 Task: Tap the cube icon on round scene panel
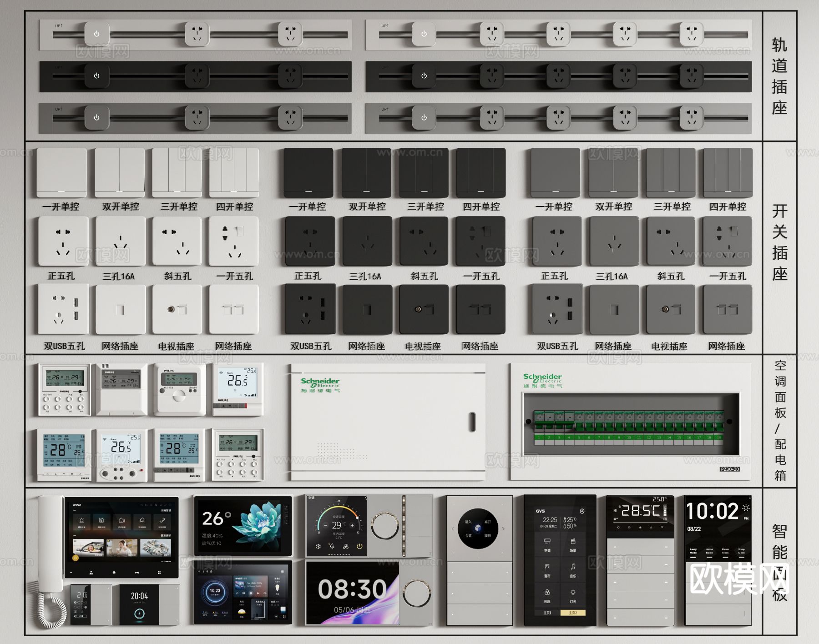point(478,528)
